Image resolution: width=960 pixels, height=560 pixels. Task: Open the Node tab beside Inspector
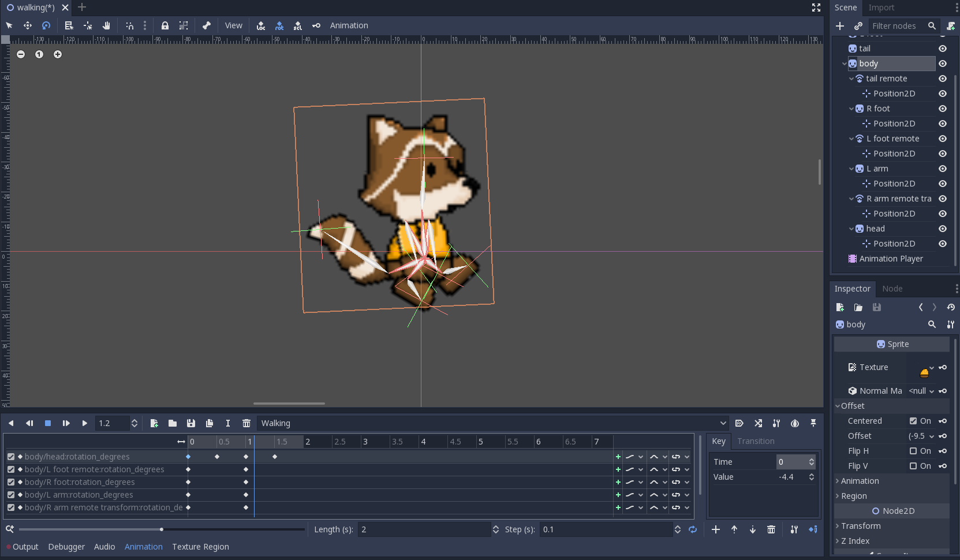[x=892, y=289]
